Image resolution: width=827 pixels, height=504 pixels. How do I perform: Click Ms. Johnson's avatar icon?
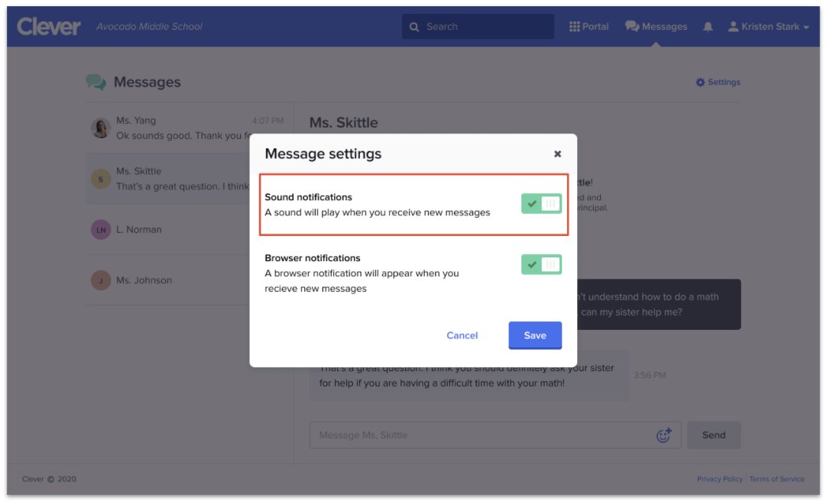click(x=101, y=280)
